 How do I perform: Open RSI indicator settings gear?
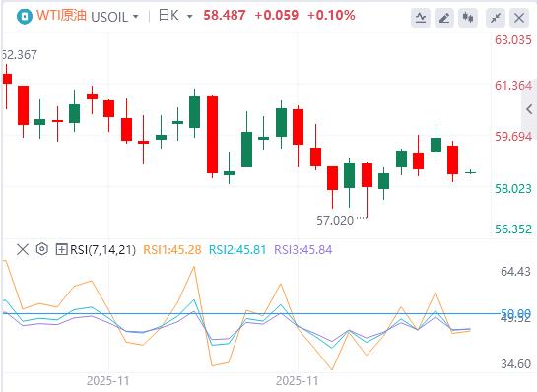pos(41,249)
